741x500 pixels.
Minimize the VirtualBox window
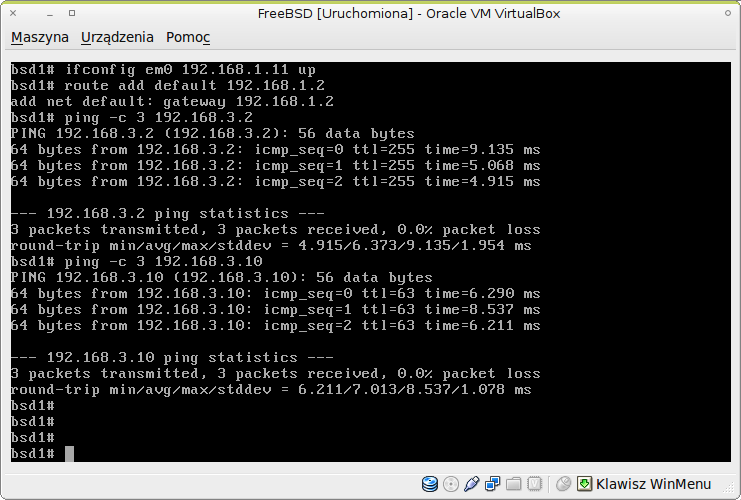45,13
